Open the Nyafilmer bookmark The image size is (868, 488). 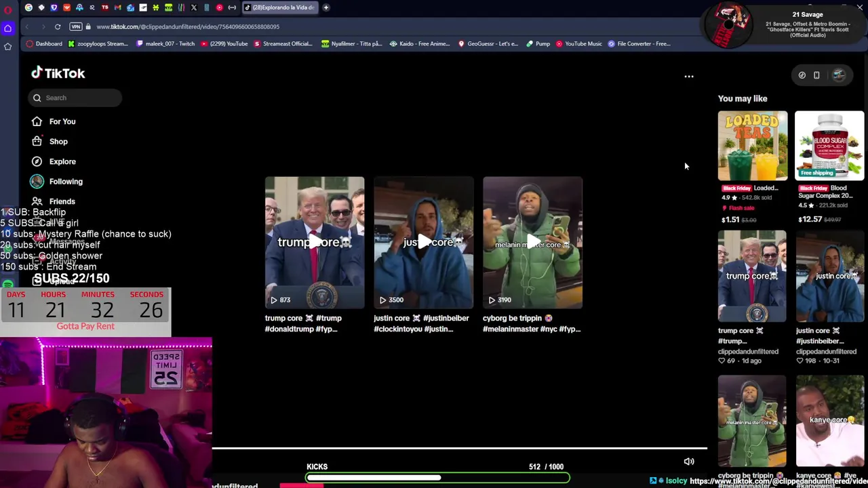[352, 43]
